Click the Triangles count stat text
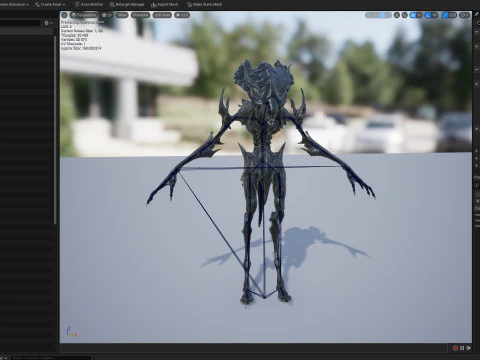This screenshot has height=360, width=480. pos(74,35)
